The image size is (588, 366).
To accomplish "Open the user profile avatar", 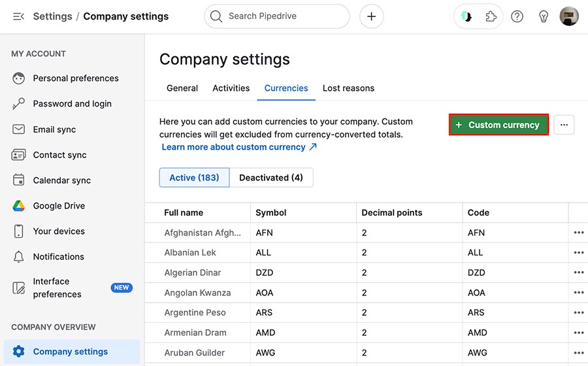I will (x=569, y=16).
